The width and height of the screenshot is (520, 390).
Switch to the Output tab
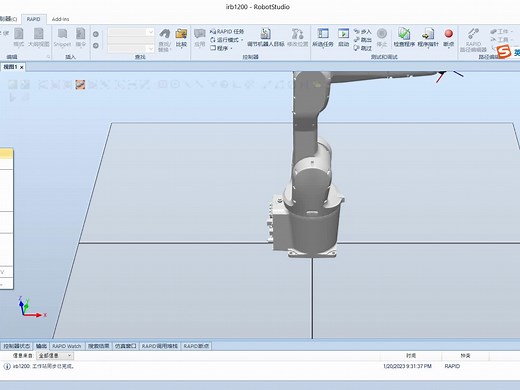coord(41,346)
